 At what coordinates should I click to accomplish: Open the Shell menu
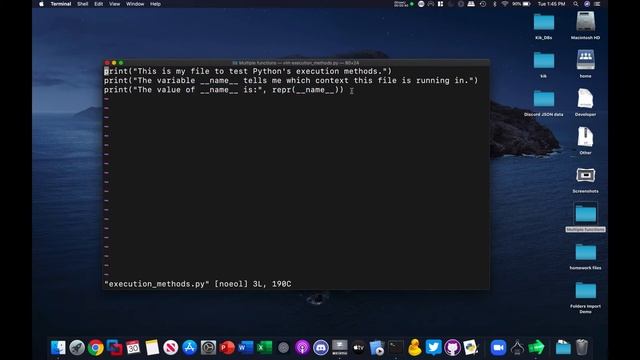[83, 4]
